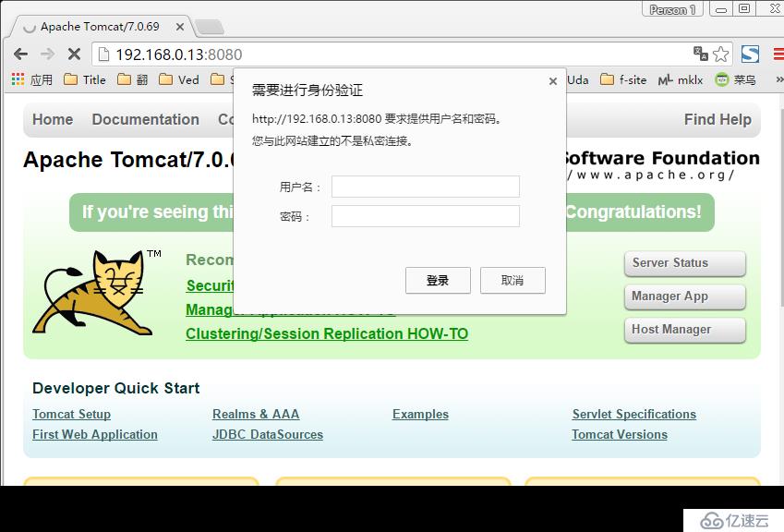Open the JDBC DataSources link

pos(268,434)
